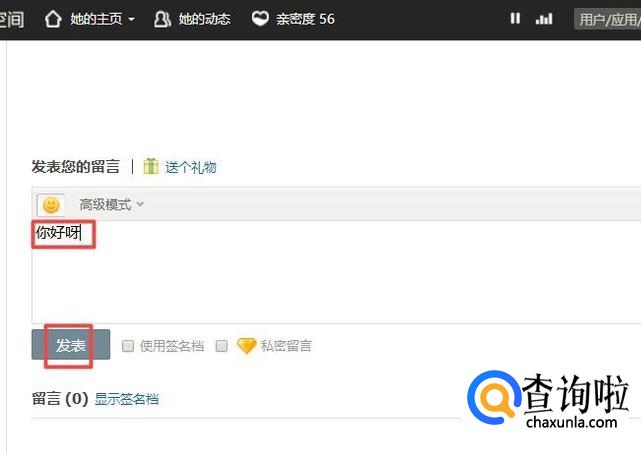The image size is (641, 453).
Task: Click the 亲密度 56 label
Action: pyautogui.click(x=305, y=19)
